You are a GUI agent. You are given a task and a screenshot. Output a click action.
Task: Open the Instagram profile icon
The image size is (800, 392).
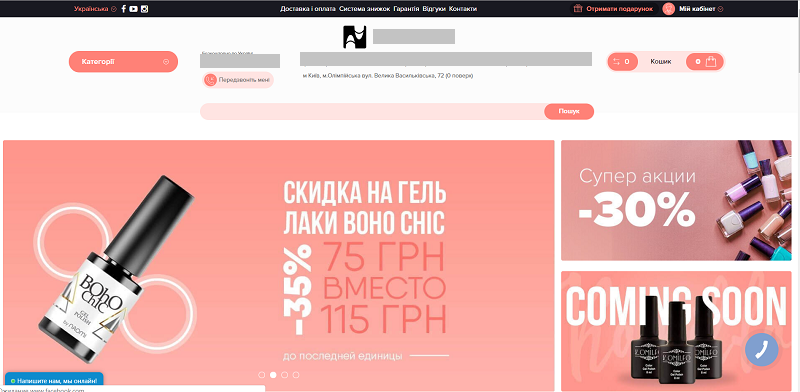click(144, 9)
